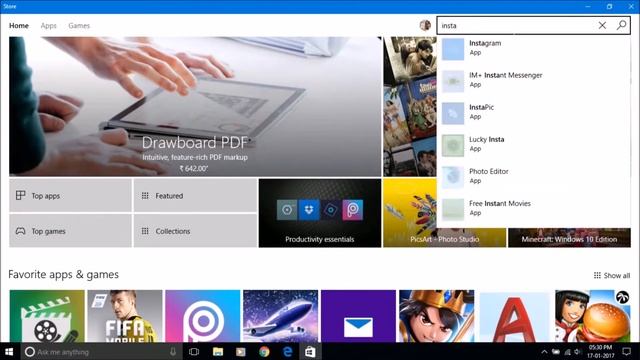This screenshot has height=360, width=640.
Task: Click the network icon in the system tray
Action: (567, 351)
